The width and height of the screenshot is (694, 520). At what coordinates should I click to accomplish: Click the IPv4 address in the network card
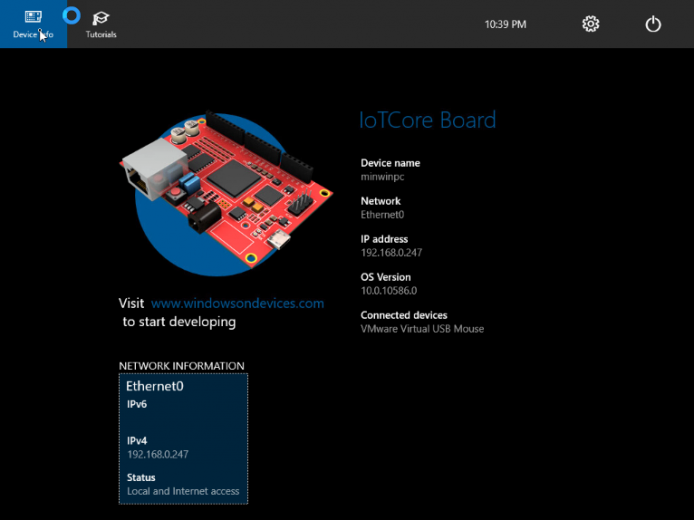158,455
